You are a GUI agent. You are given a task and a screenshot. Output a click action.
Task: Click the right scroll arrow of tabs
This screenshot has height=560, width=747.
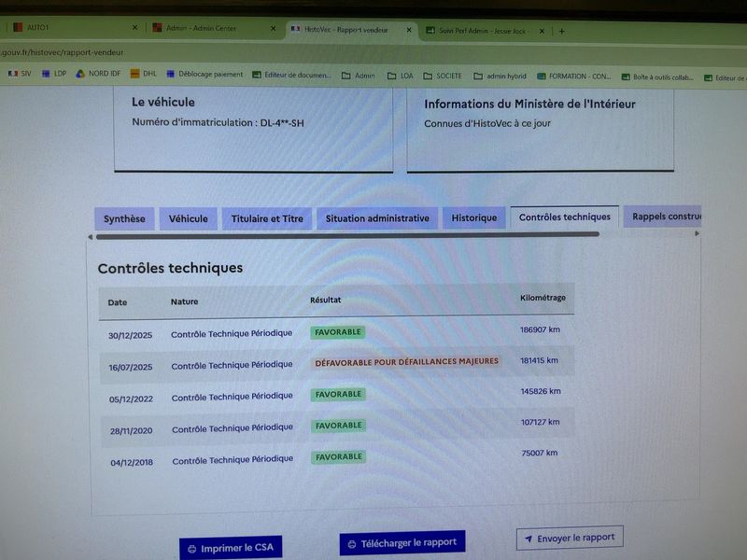tap(697, 233)
